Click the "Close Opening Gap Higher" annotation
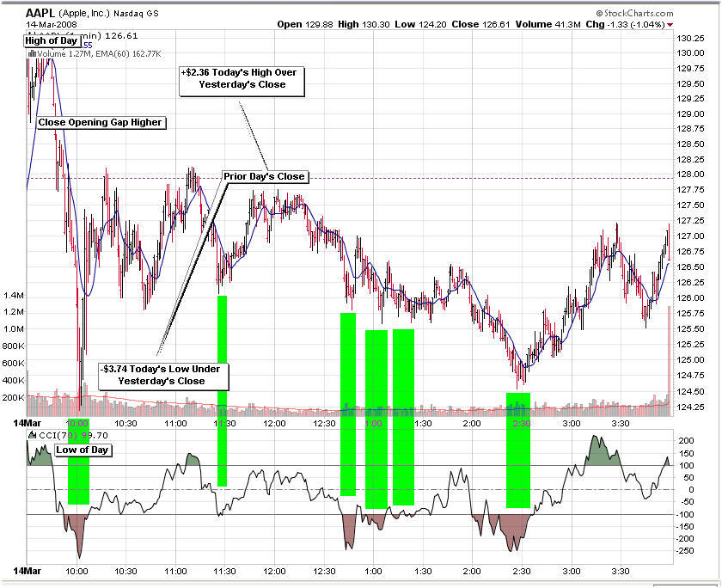 tap(101, 122)
